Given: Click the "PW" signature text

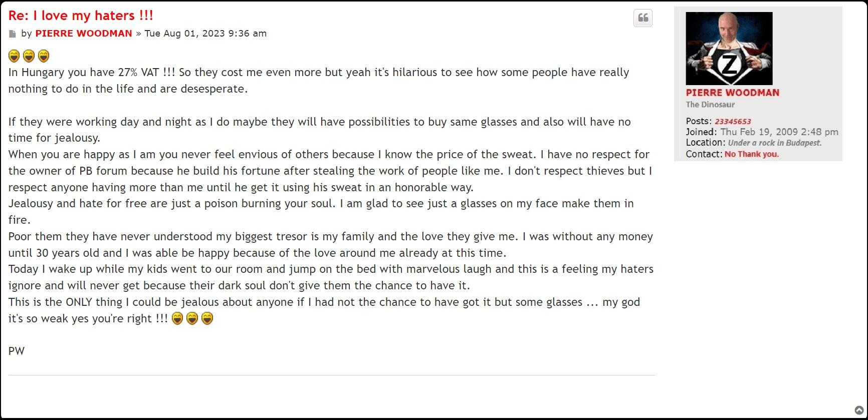Looking at the screenshot, I should coord(17,351).
